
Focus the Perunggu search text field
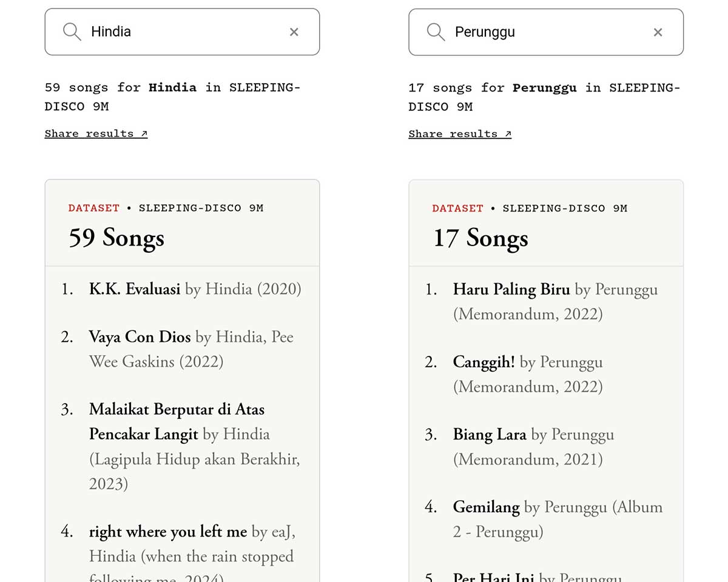point(546,32)
